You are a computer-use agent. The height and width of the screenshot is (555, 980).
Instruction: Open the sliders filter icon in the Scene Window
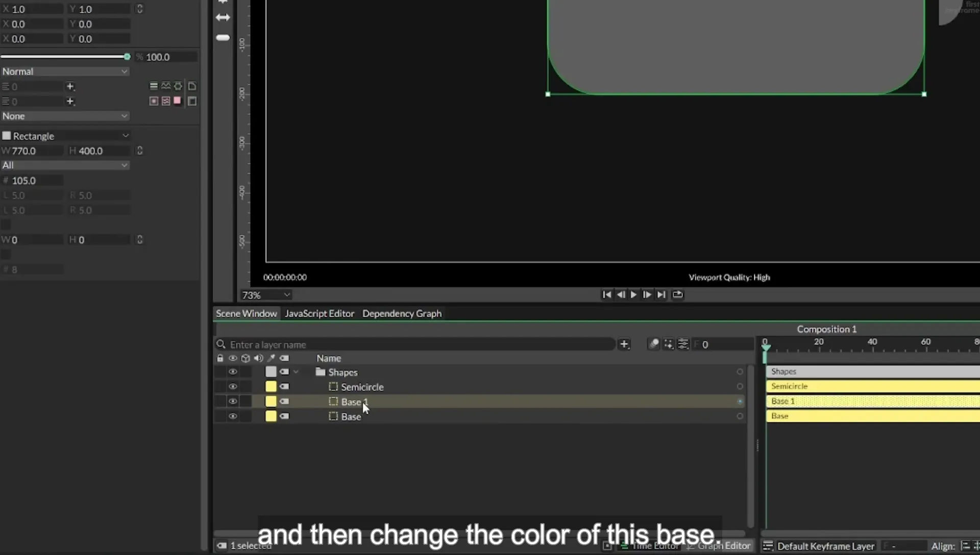(683, 344)
